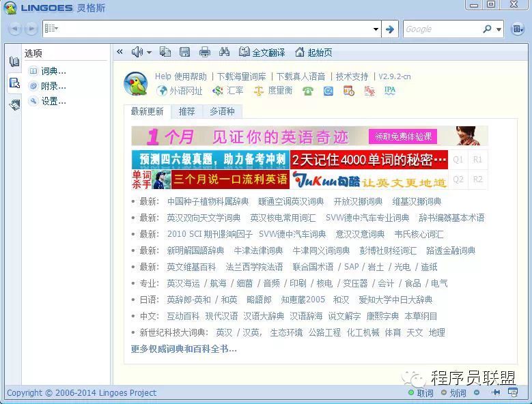Image resolution: width=532 pixels, height=404 pixels.
Task: Open 中国种子植物科属辞典 link
Action: (x=208, y=202)
